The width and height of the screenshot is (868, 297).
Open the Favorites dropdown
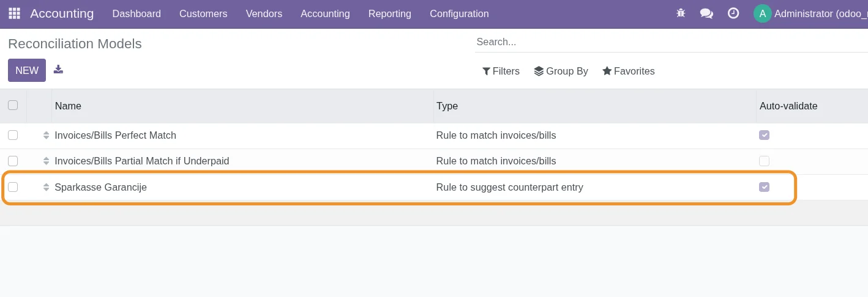pos(628,71)
